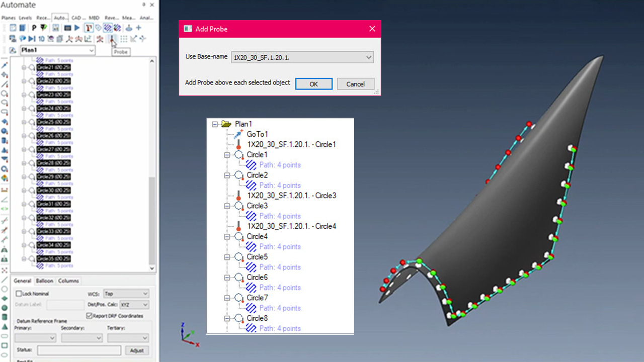Enable the Lock Nominal checkbox
The width and height of the screenshot is (644, 362).
[x=19, y=294]
